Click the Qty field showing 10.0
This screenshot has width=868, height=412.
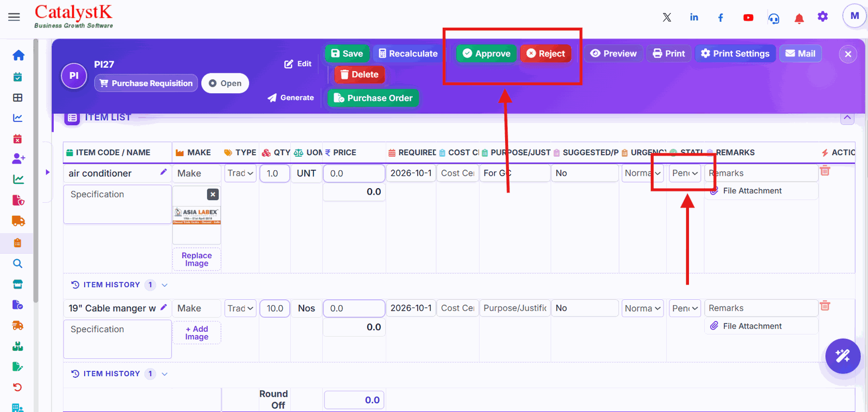(275, 308)
